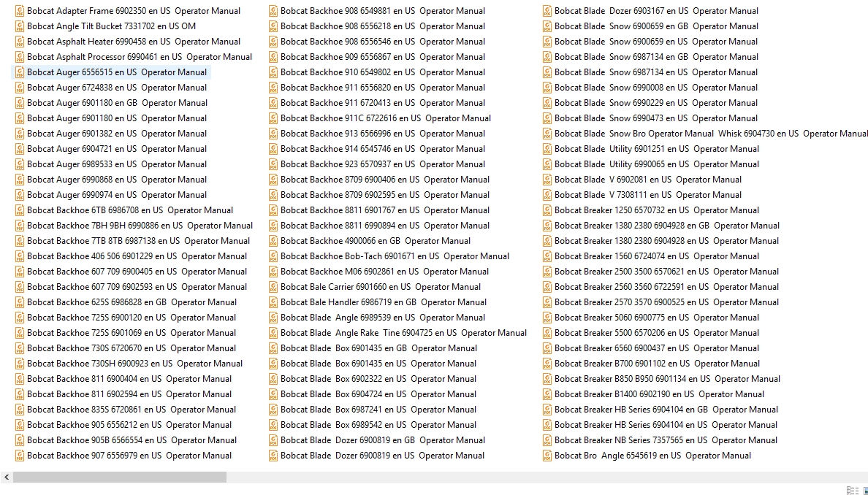Select 'Bobcat Blade Angle 6989539' file name
This screenshot has width=868, height=495.
(x=383, y=318)
